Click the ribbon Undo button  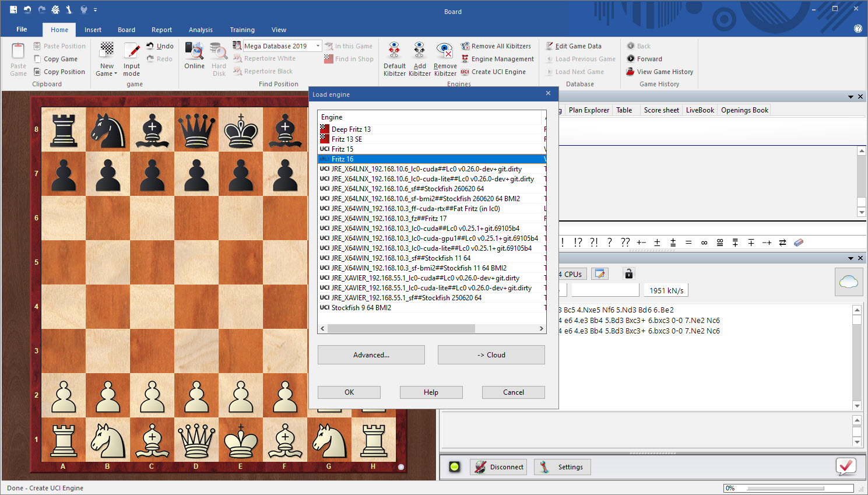pos(160,46)
